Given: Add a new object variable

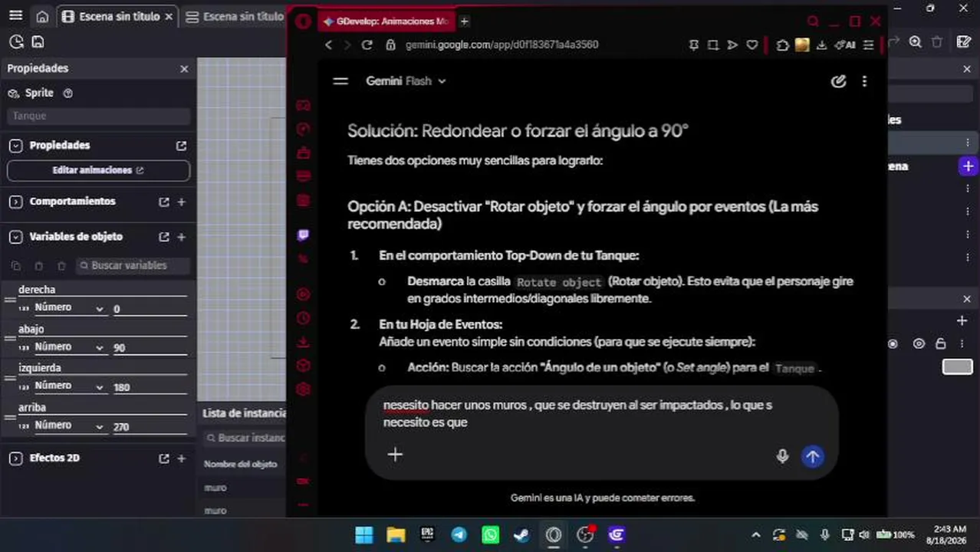Looking at the screenshot, I should 182,237.
